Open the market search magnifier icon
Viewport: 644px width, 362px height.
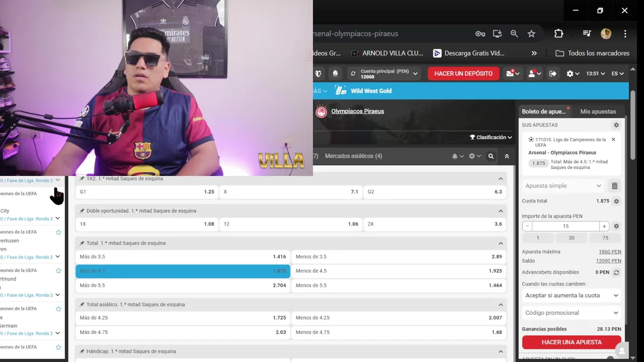(491, 156)
